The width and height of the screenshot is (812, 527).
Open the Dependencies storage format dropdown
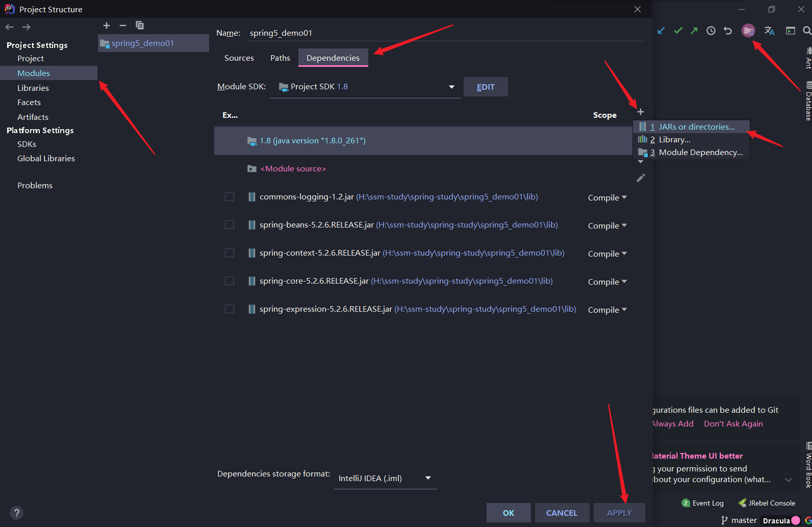coord(386,478)
